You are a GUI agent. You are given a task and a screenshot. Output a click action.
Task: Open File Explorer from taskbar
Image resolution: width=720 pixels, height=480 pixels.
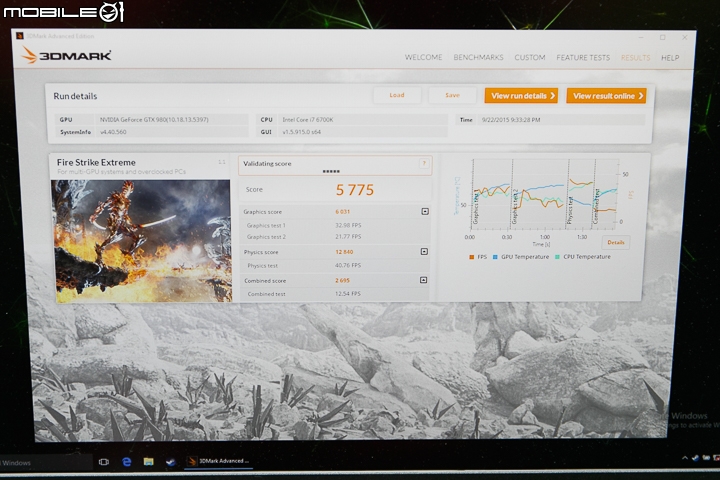148,462
